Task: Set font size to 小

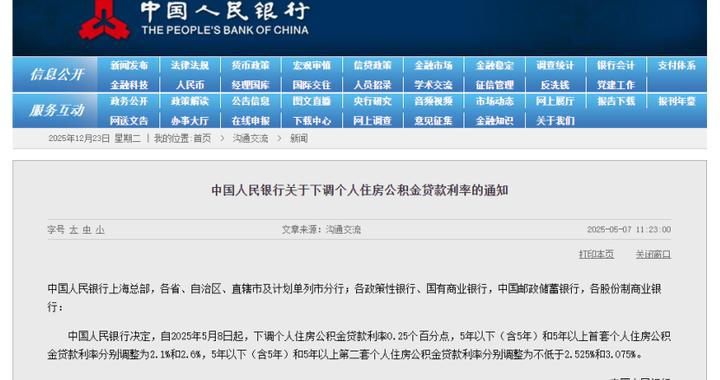Action: tap(100, 229)
